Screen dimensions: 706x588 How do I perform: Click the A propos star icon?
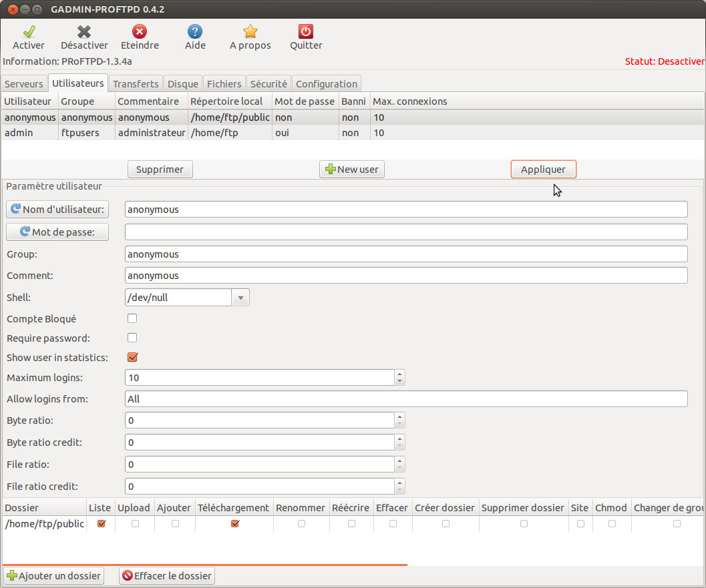(250, 31)
